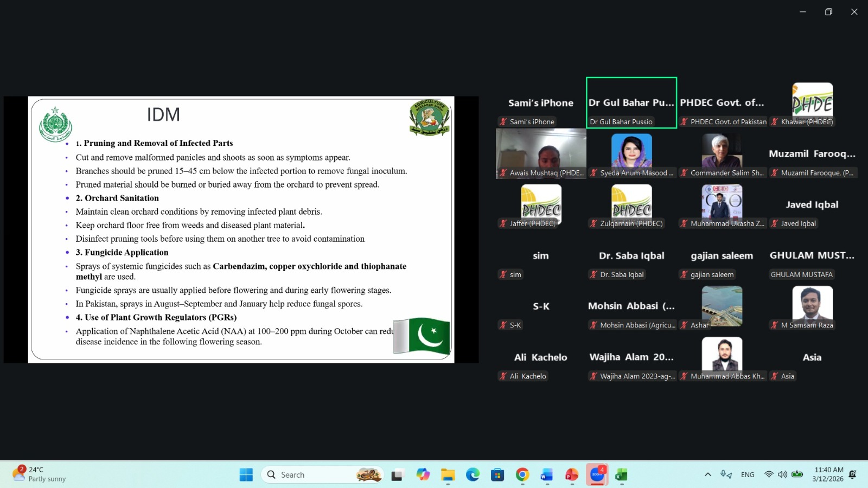The image size is (868, 488).
Task: Open Microsoft Word from the taskbar
Action: point(546,475)
